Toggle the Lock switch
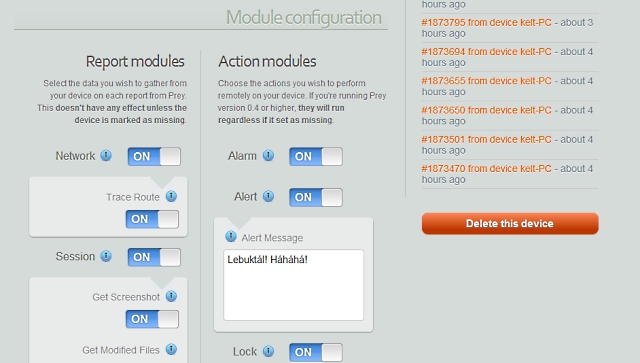This screenshot has width=640, height=363. tap(316, 352)
